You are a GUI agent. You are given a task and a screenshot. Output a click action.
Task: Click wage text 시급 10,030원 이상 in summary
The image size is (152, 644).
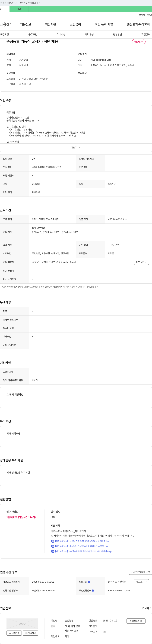coord(101,60)
